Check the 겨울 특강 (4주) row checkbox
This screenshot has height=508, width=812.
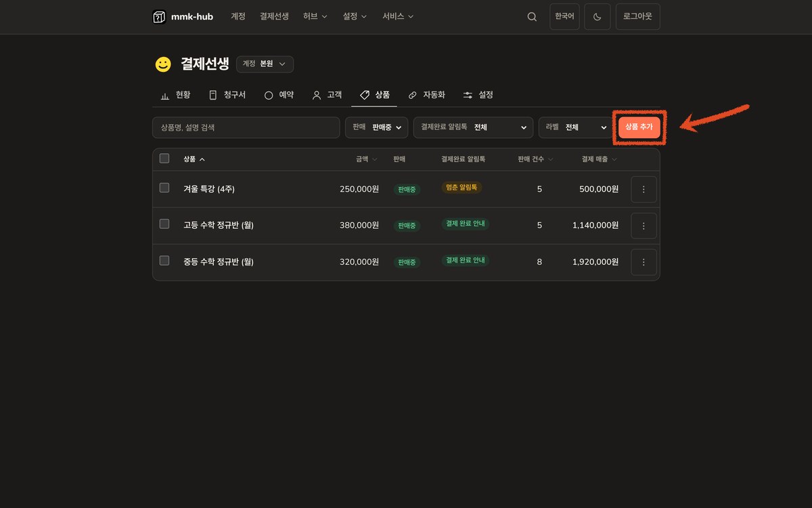pos(164,188)
